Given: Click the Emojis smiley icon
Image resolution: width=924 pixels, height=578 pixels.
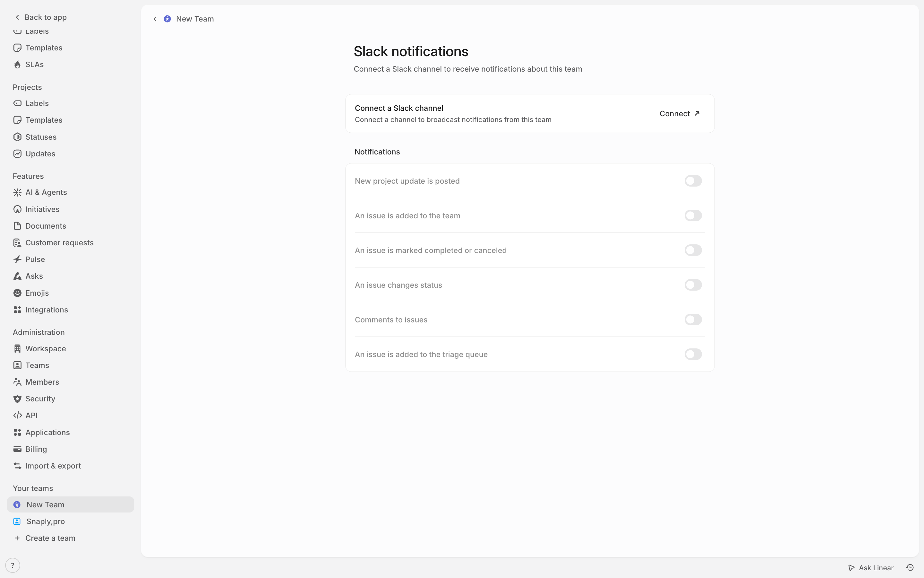Looking at the screenshot, I should pos(17,293).
